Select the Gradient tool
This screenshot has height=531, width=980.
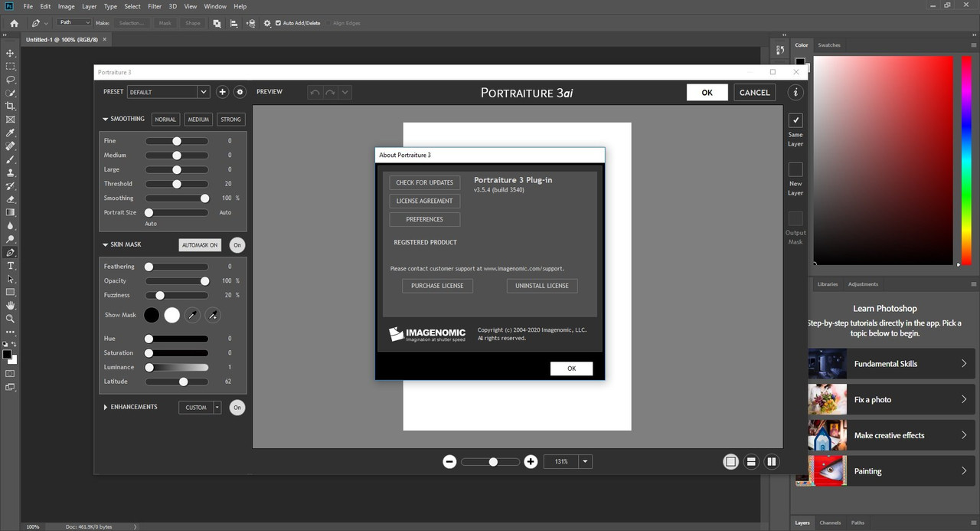10,212
